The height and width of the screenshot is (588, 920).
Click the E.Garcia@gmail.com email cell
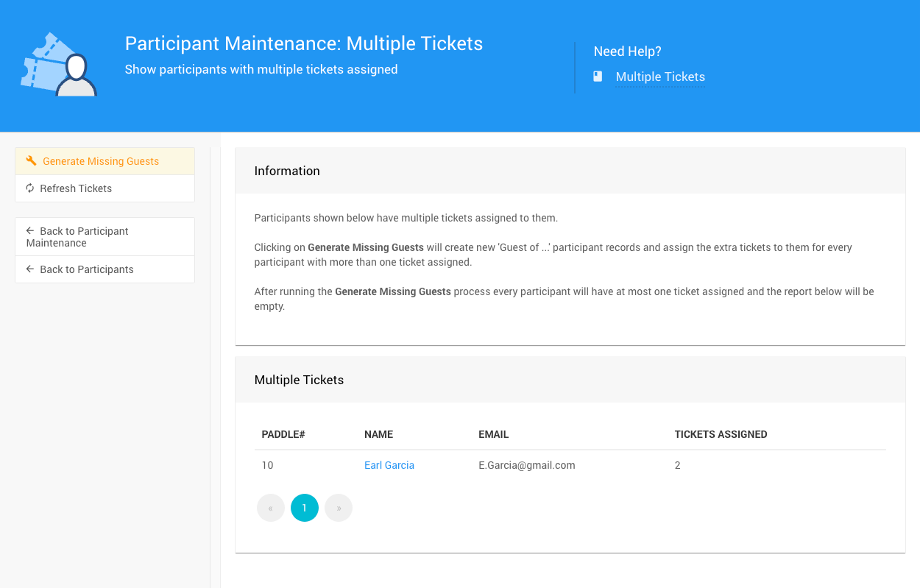click(527, 465)
